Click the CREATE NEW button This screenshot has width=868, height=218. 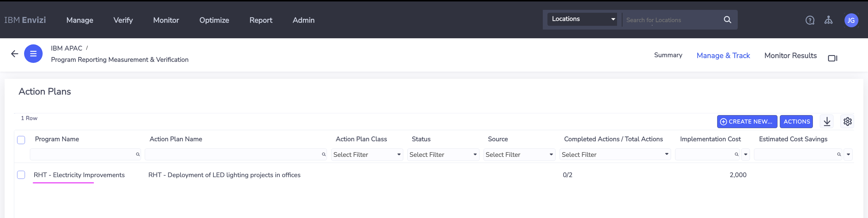coord(747,122)
